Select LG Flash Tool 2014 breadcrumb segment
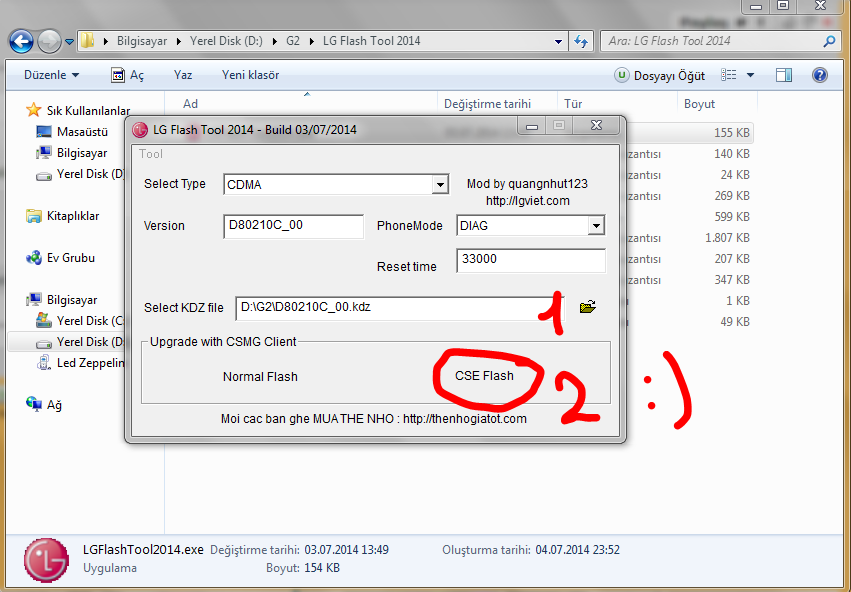This screenshot has width=851, height=592. pos(372,41)
